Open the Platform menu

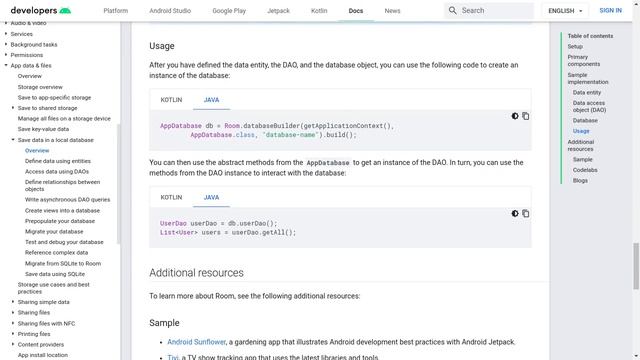tap(116, 11)
